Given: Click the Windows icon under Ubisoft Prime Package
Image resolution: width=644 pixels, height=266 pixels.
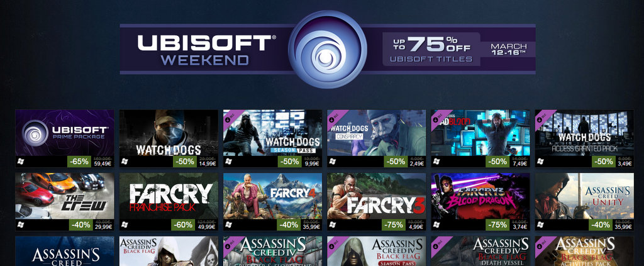Looking at the screenshot, I should point(21,162).
